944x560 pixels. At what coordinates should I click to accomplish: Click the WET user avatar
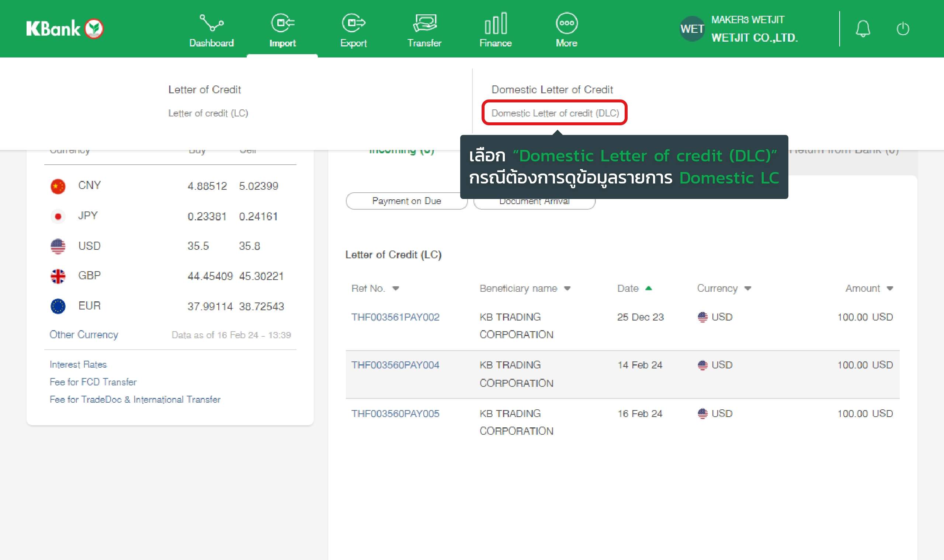click(692, 29)
